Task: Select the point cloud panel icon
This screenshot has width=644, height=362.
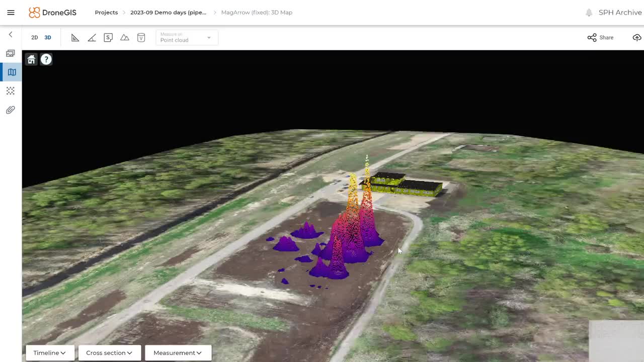Action: (10, 90)
